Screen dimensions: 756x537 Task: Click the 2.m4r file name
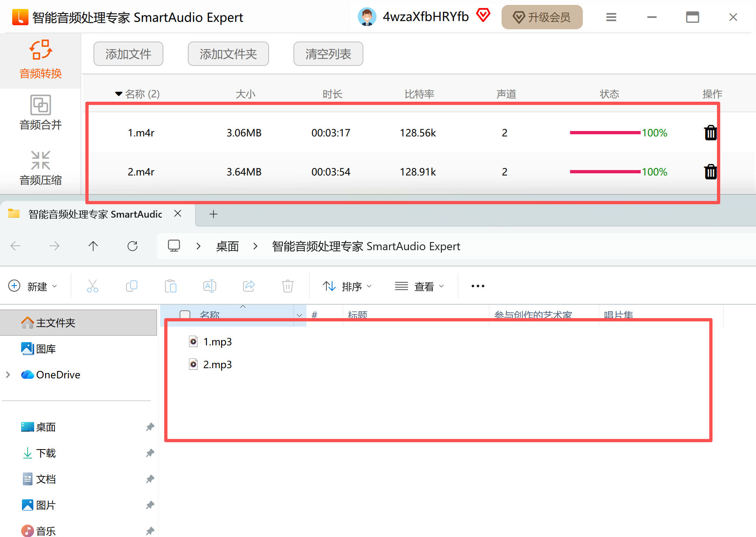141,172
